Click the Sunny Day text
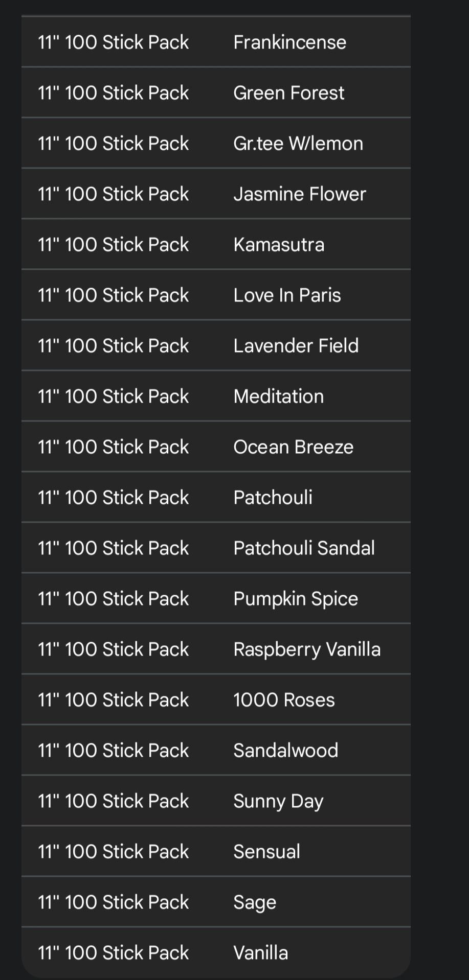Image resolution: width=469 pixels, height=980 pixels. click(278, 801)
